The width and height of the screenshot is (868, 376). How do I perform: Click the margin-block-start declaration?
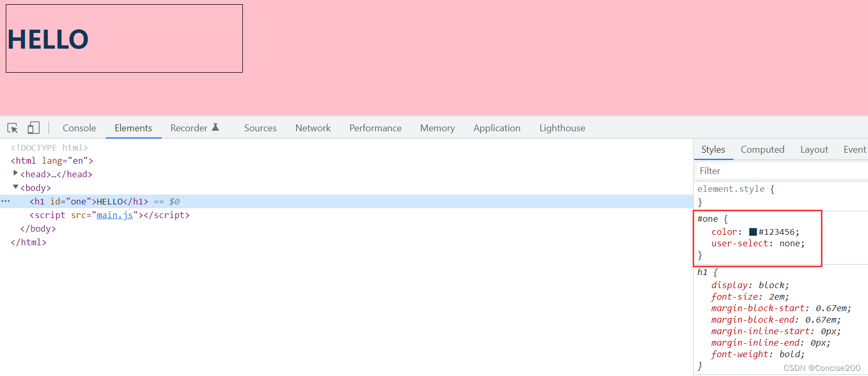point(781,308)
